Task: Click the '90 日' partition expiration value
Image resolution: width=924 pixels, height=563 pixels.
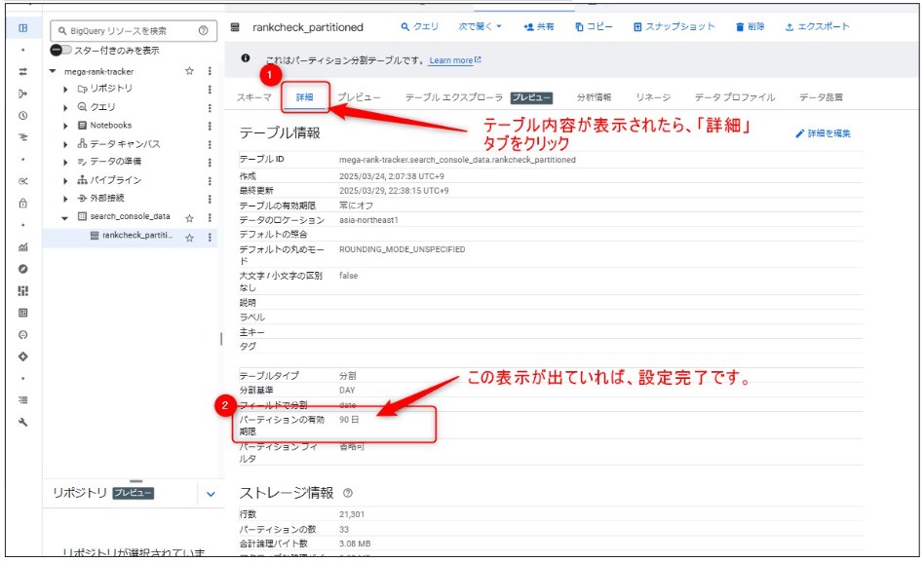Action: pos(349,420)
